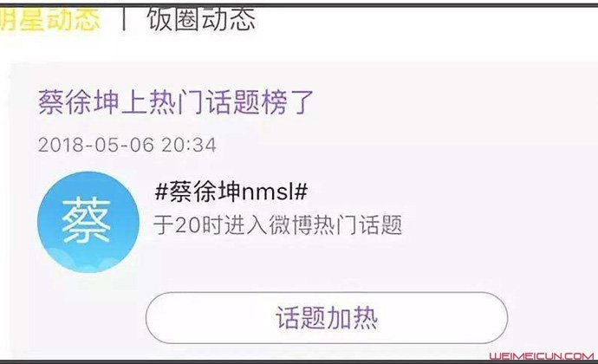598x364 pixels.
Task: Click the leading # symbol of the hashtag
Action: [x=161, y=192]
